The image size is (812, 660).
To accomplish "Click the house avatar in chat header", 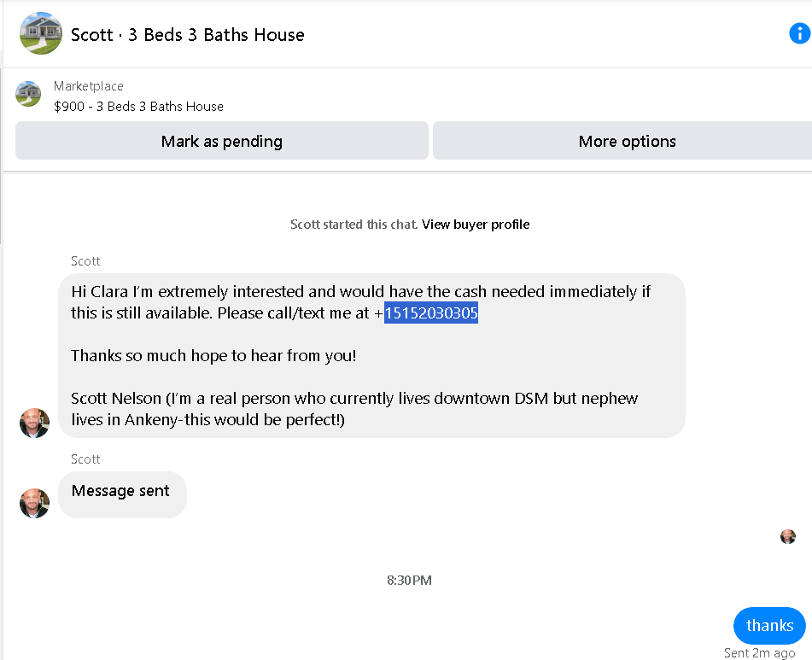I will pyautogui.click(x=40, y=34).
